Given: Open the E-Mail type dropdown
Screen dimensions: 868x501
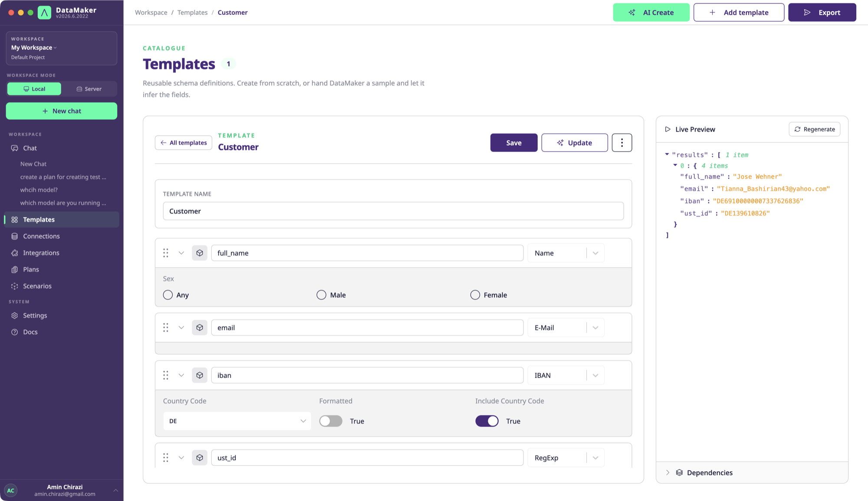Looking at the screenshot, I should click(566, 327).
